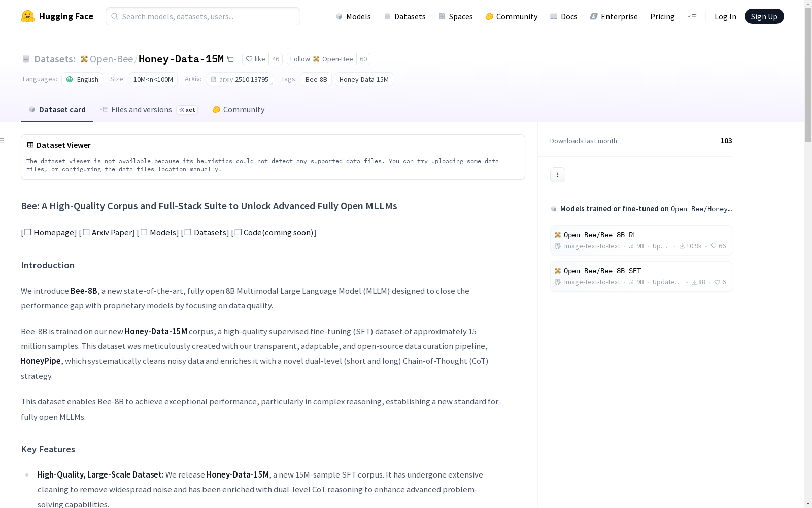812x508 pixels.
Task: Copy dataset name with the copy icon
Action: coord(230,59)
